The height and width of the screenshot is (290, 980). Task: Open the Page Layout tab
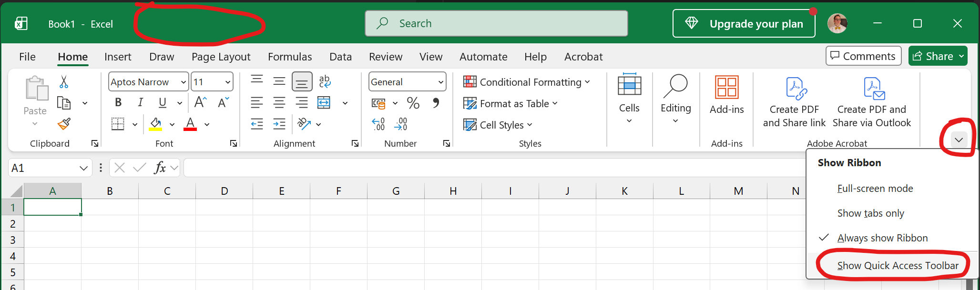tap(221, 57)
